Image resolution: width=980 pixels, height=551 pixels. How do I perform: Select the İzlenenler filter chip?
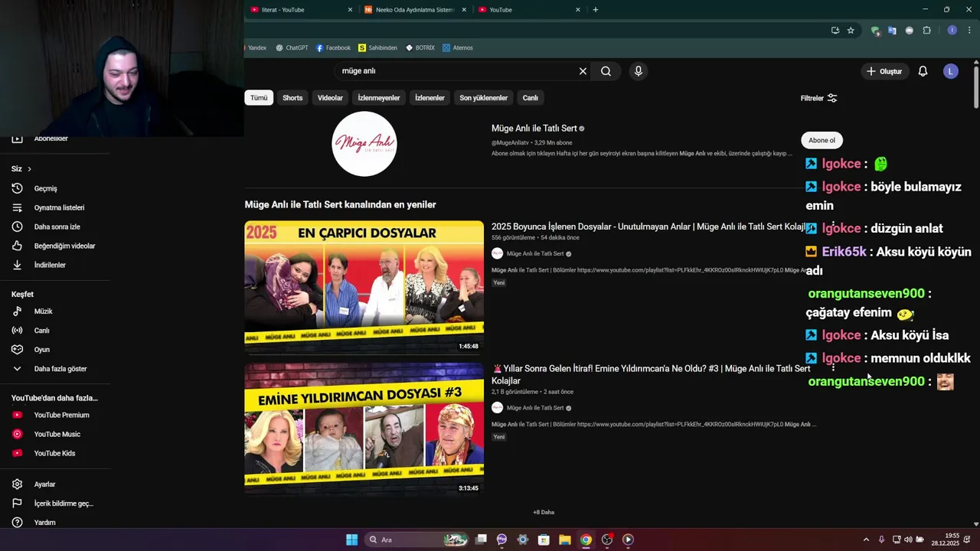point(430,98)
